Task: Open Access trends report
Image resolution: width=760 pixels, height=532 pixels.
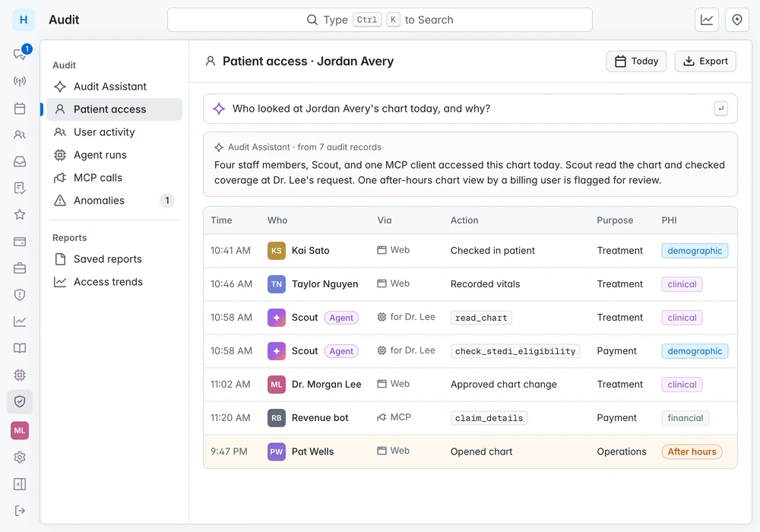Action: [x=115, y=282]
